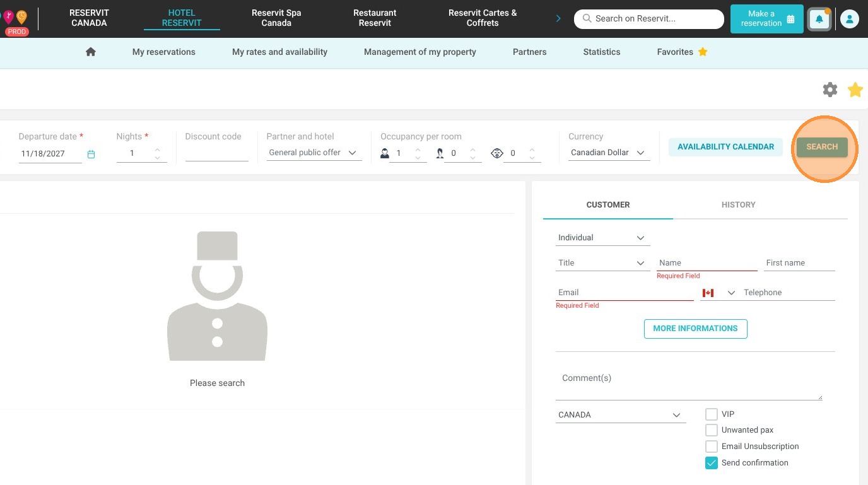868x485 pixels.
Task: Click the First name field
Action: point(799,263)
